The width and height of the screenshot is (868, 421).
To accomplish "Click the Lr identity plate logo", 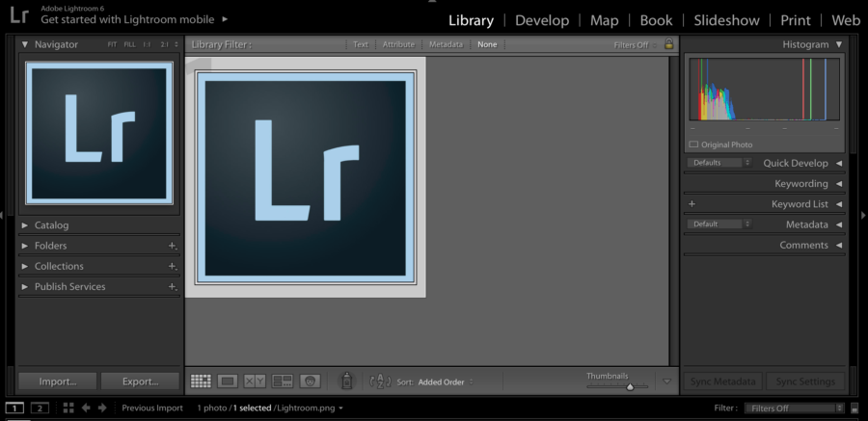I will coord(19,15).
